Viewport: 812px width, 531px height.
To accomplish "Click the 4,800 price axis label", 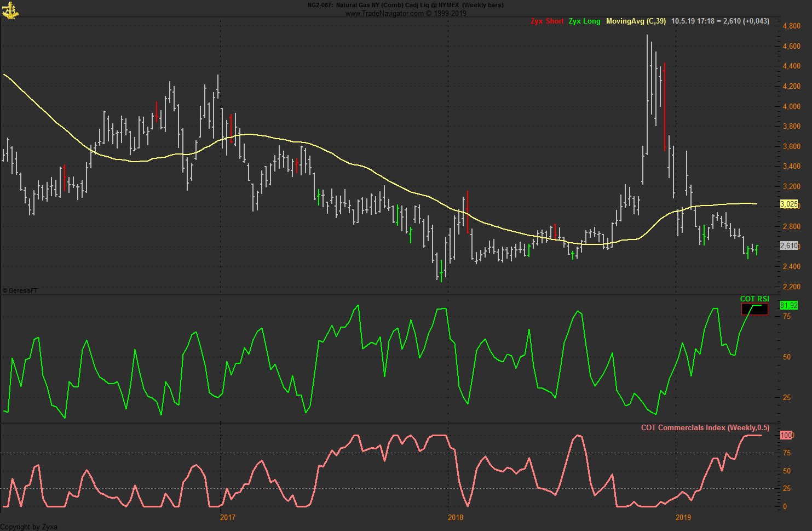I will pyautogui.click(x=791, y=26).
